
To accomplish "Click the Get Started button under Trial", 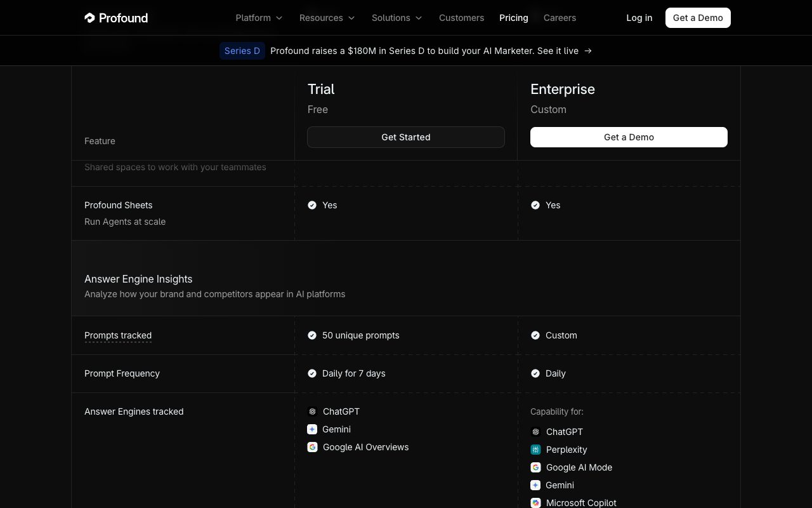I will click(x=406, y=137).
